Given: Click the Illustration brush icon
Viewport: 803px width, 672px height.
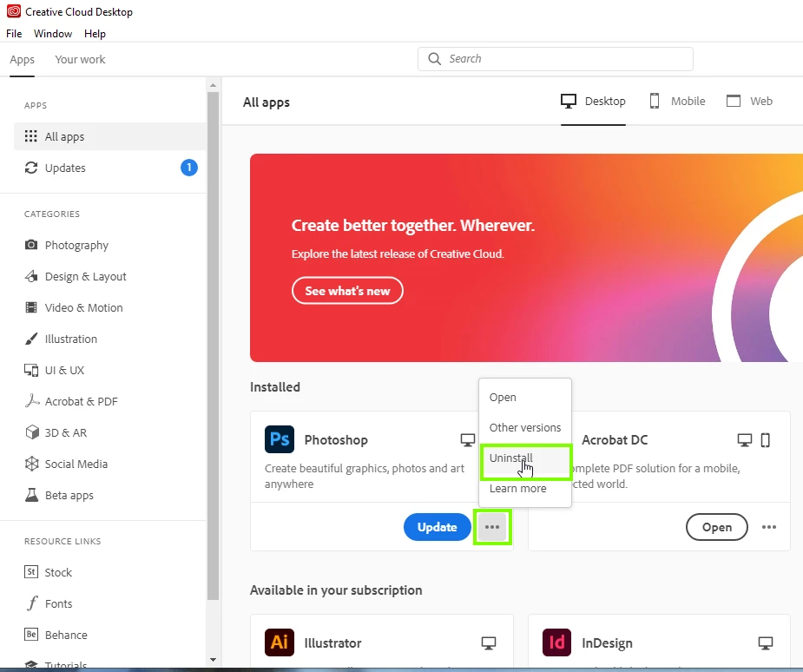Looking at the screenshot, I should (x=31, y=339).
